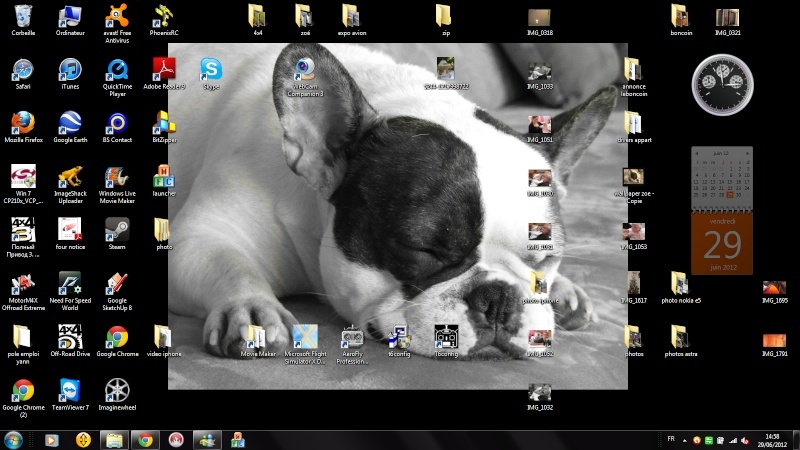Select the launcher HFC desktop icon
This screenshot has width=800, height=450.
[x=164, y=181]
